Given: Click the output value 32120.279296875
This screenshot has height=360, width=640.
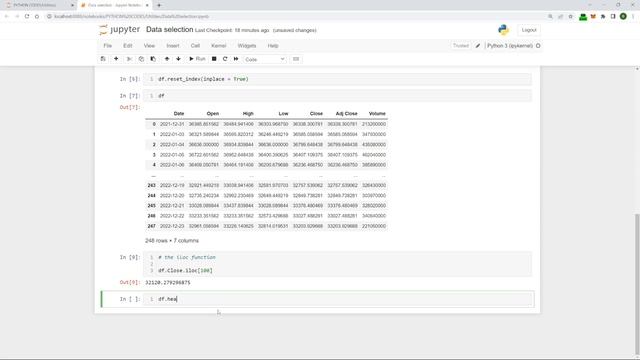Looking at the screenshot, I should click(168, 282).
